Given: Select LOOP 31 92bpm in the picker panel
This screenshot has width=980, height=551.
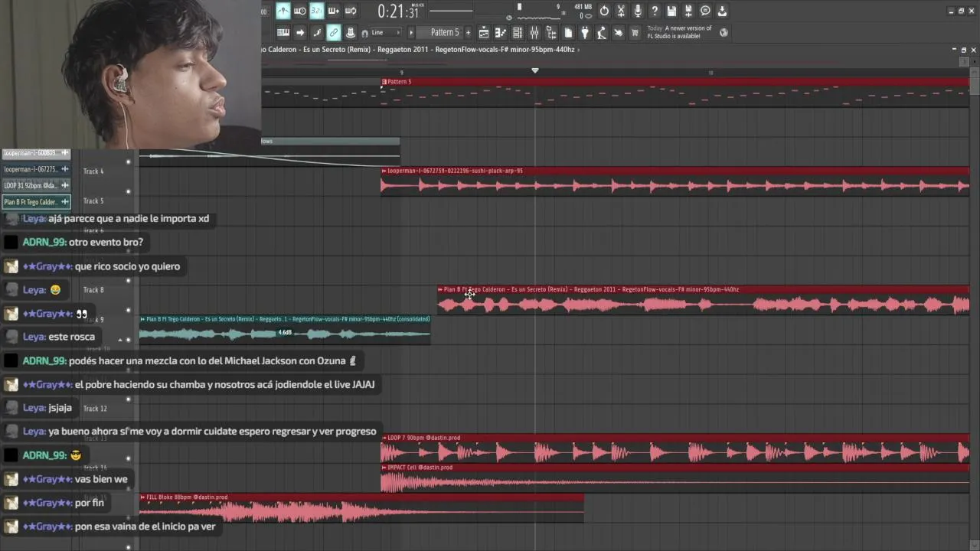Looking at the screenshot, I should (36, 185).
